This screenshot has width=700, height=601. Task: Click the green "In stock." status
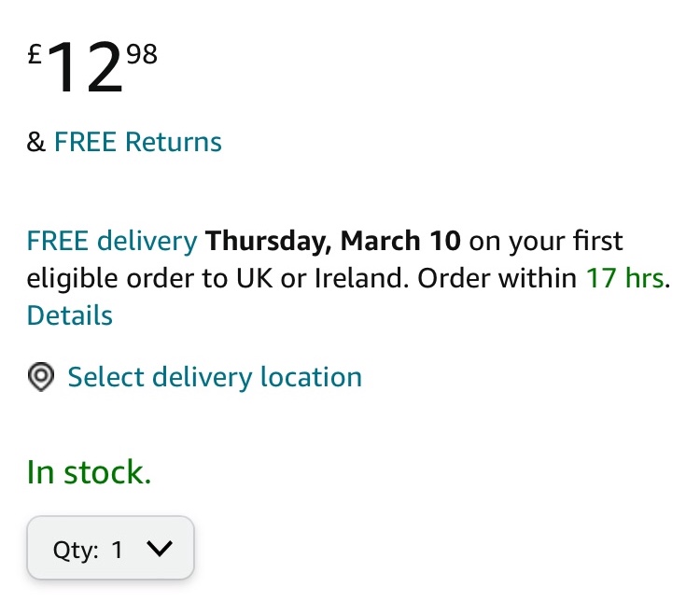coord(89,472)
